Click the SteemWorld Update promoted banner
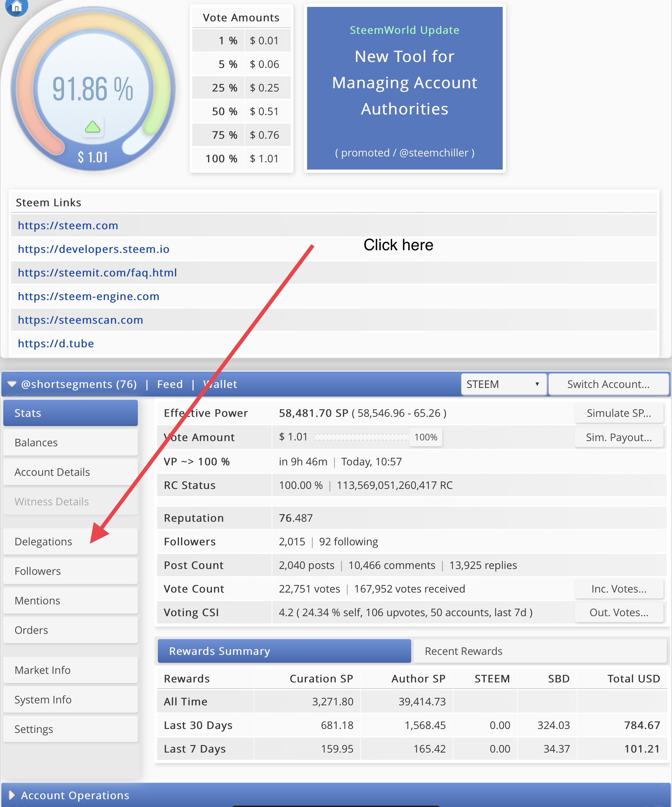The height and width of the screenshot is (807, 672). tap(405, 89)
